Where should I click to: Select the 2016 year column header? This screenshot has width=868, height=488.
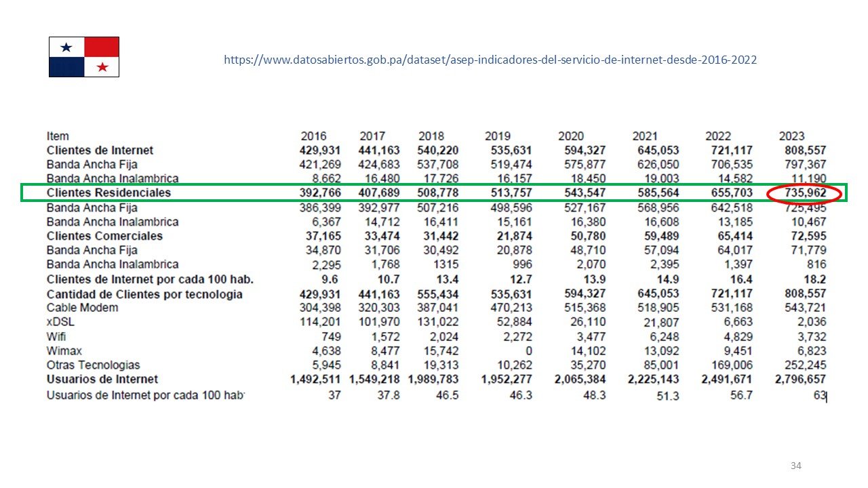[x=313, y=136]
